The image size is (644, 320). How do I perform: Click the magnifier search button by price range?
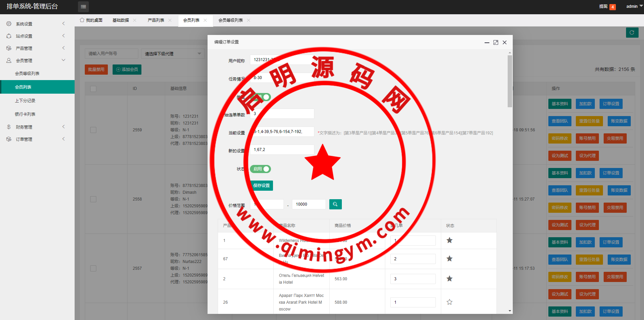click(x=335, y=204)
